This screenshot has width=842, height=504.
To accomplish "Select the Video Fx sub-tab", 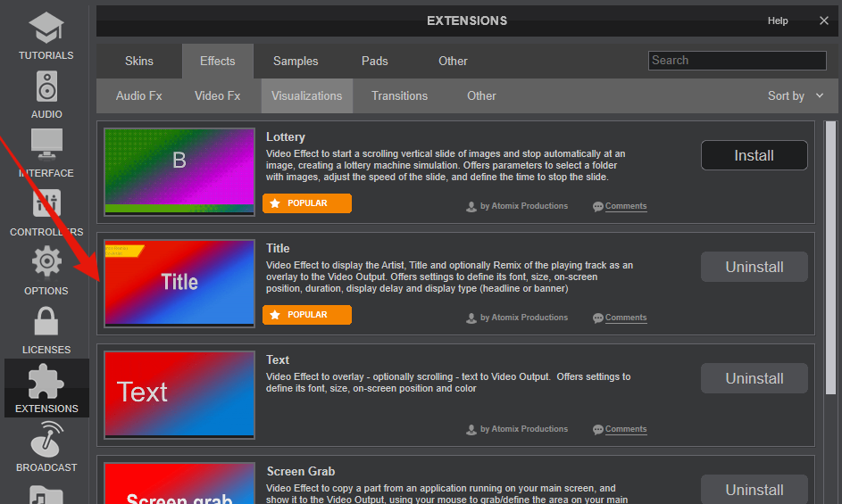I will 217,95.
